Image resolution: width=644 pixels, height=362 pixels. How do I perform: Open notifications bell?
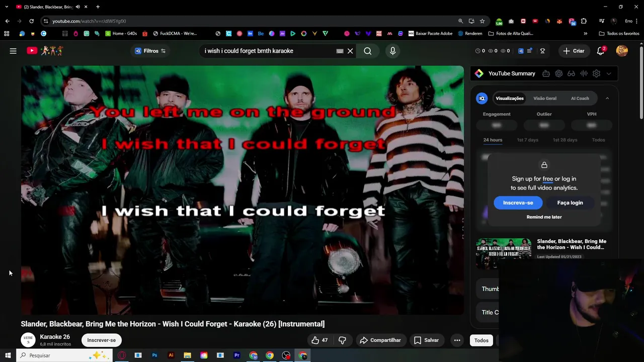click(x=601, y=51)
